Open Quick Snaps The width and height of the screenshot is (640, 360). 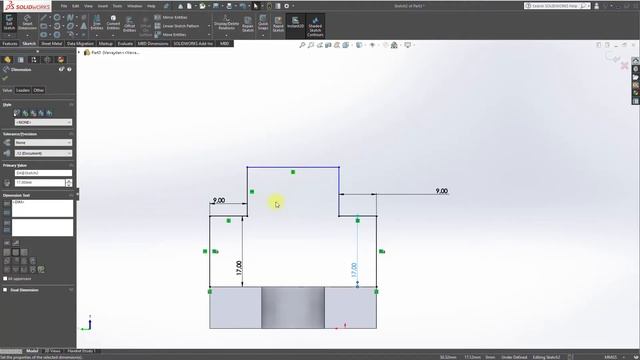pos(263,23)
